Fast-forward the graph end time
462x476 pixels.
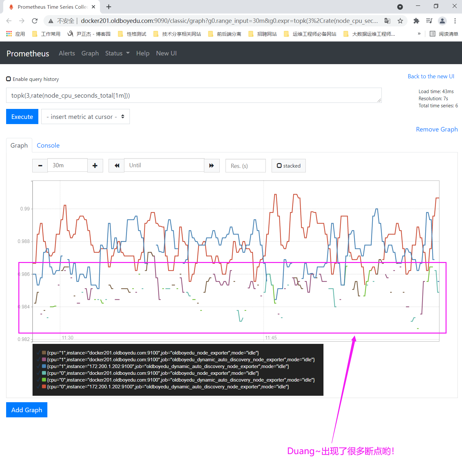coord(212,166)
